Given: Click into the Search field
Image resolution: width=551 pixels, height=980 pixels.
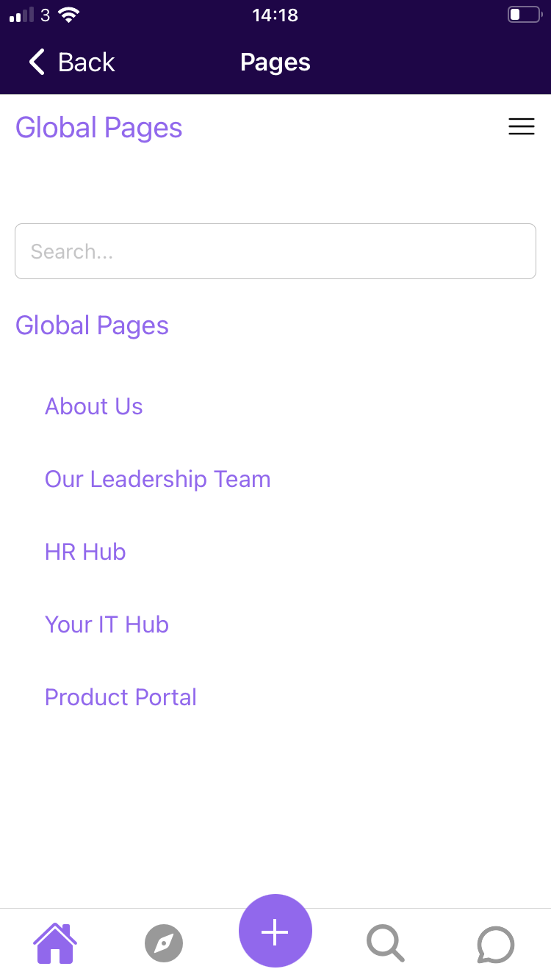Looking at the screenshot, I should point(275,251).
